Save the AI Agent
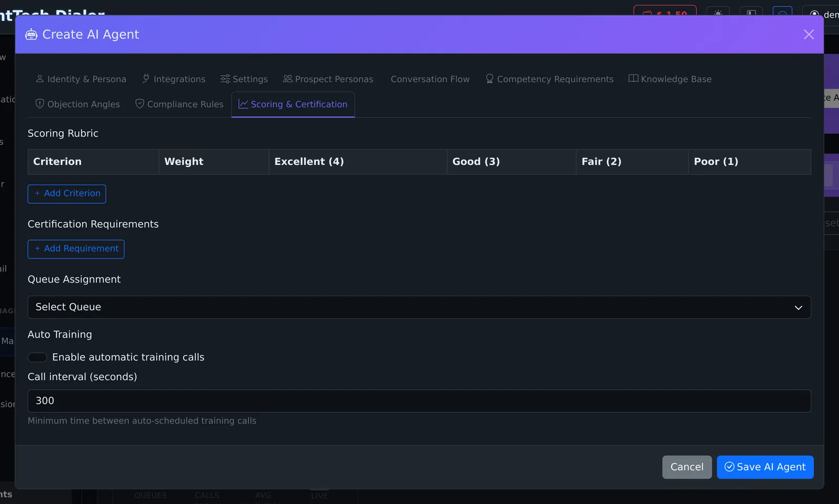 coord(765,467)
